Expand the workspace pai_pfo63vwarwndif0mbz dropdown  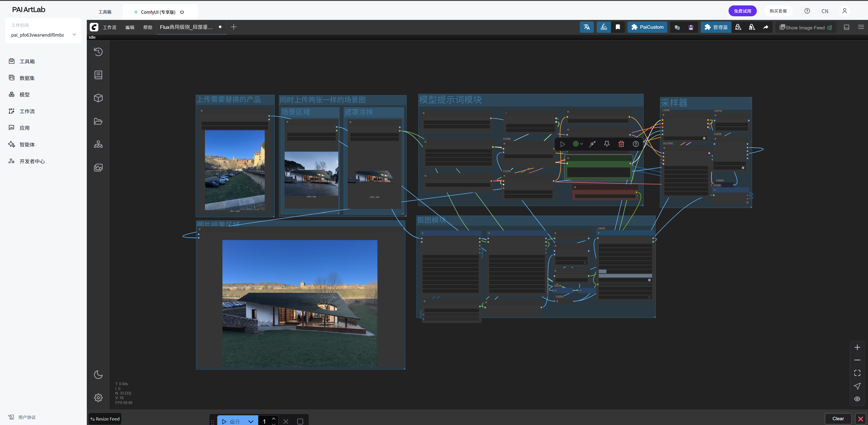[74, 35]
